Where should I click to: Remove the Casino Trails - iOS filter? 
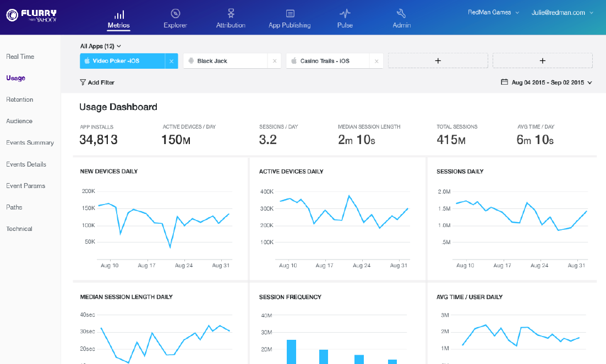tap(376, 61)
